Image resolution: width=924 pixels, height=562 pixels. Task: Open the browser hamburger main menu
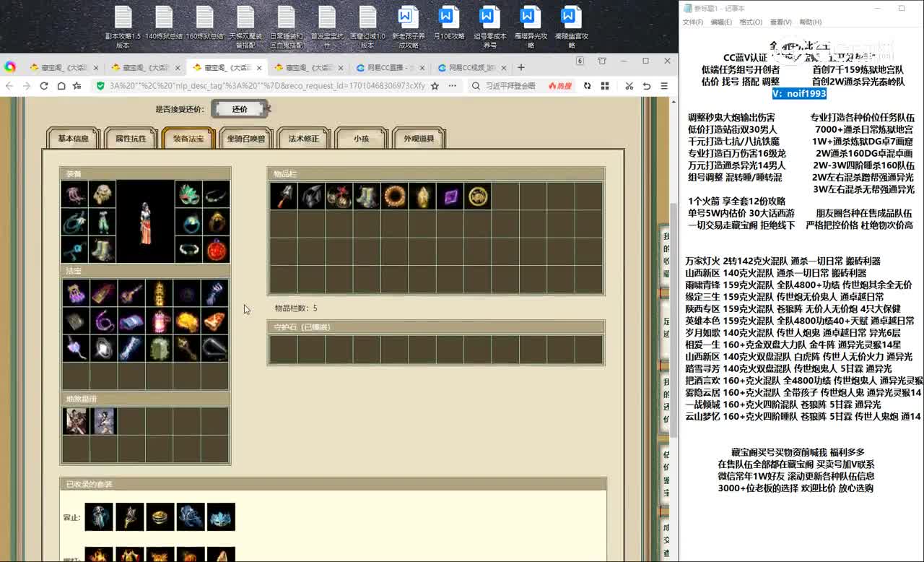(x=664, y=86)
